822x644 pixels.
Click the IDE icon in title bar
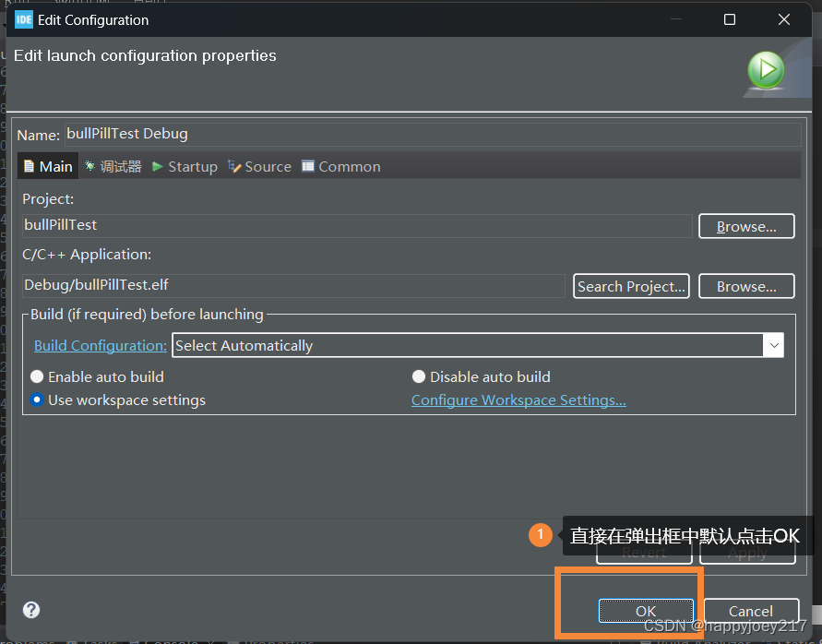pyautogui.click(x=24, y=20)
